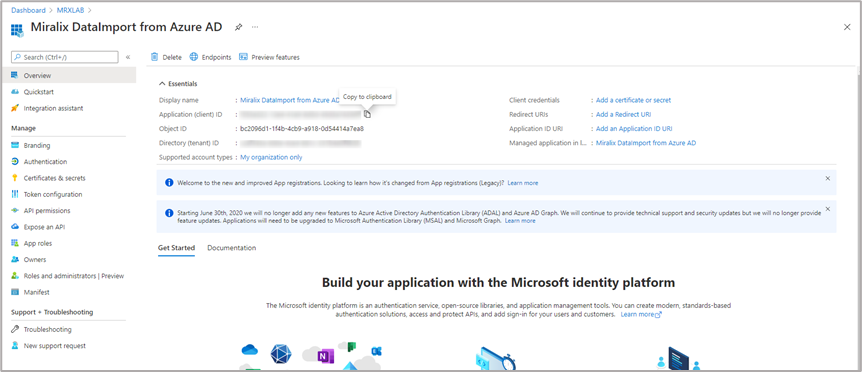The width and height of the screenshot is (862, 372).
Task: Click the Certificates & secrets key icon
Action: coord(15,178)
